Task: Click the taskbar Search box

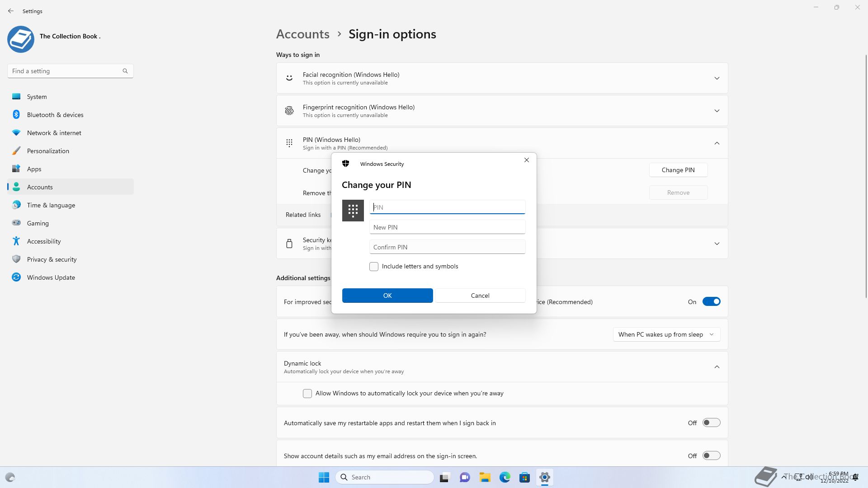Action: (x=385, y=477)
